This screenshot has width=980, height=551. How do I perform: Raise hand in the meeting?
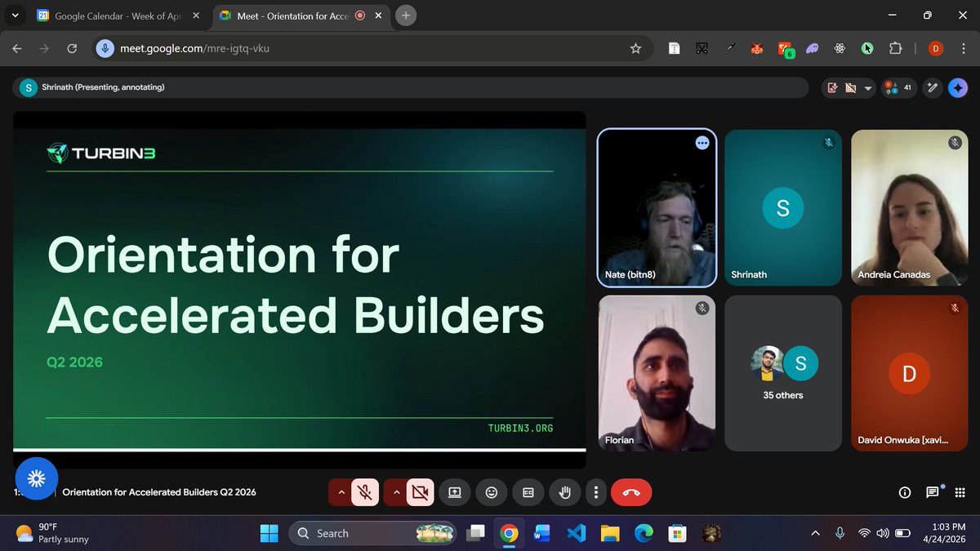tap(564, 492)
